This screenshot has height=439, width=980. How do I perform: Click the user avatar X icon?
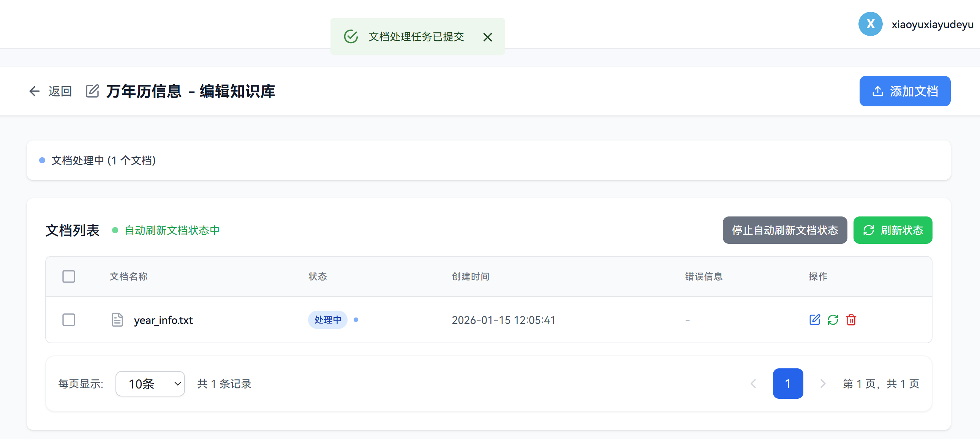coord(870,24)
